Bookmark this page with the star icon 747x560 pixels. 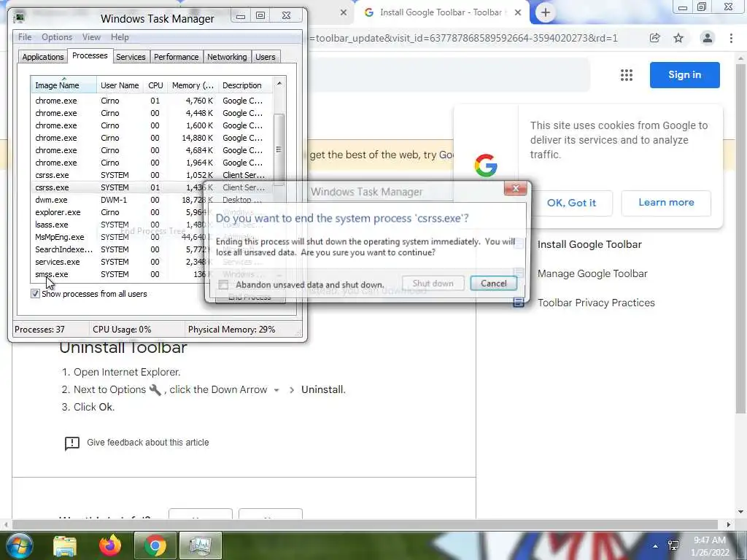point(678,38)
